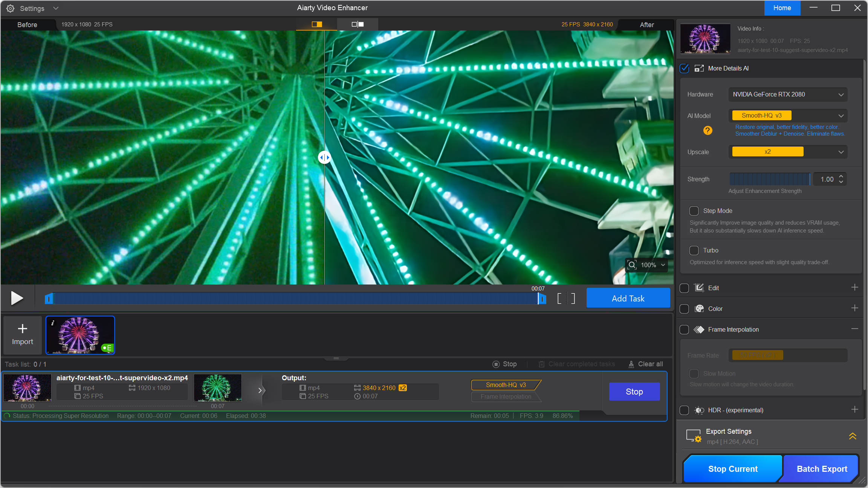
Task: Click the Settings gear icon
Action: click(10, 8)
